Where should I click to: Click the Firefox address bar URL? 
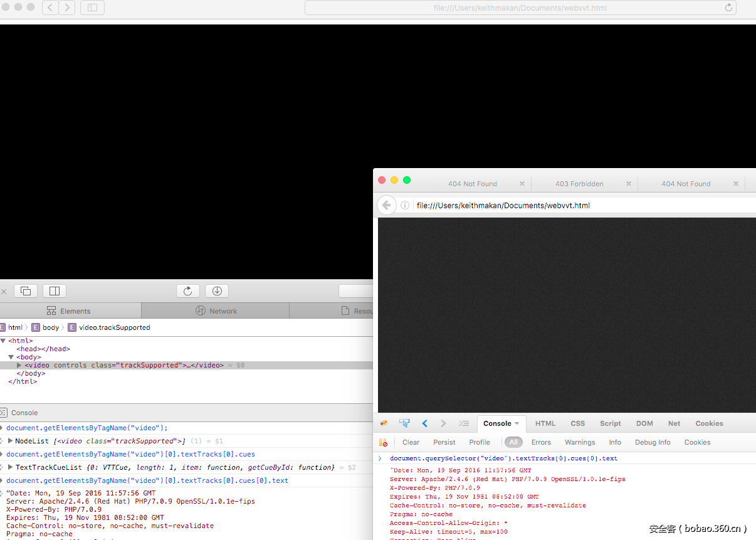point(503,205)
